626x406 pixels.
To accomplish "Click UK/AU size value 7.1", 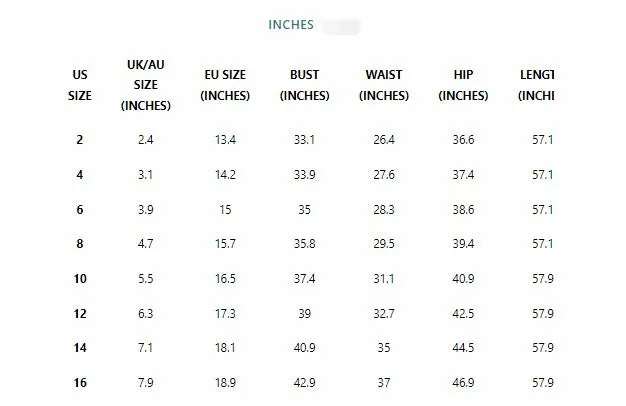I will (144, 348).
